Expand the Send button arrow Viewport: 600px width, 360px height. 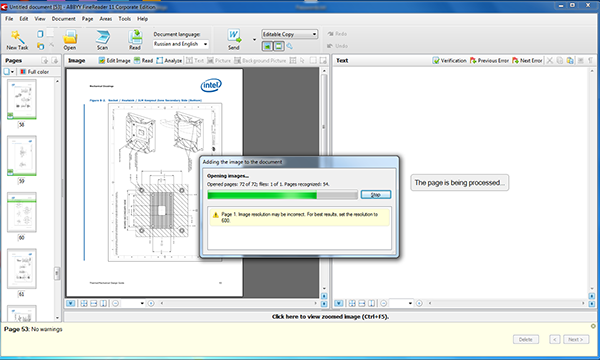click(x=254, y=39)
